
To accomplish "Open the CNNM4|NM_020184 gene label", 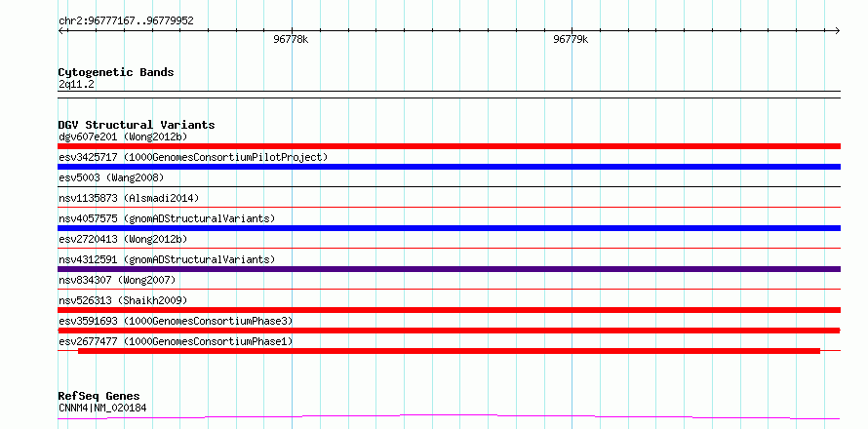I will 102,408.
